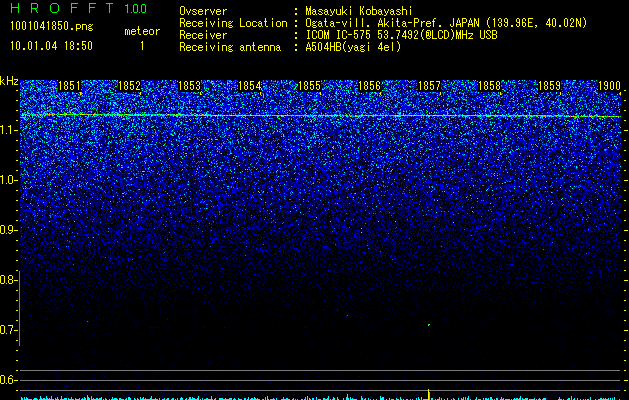Select the ICOM IC-575 receiver text
This screenshot has width=629, height=400.
[401, 35]
